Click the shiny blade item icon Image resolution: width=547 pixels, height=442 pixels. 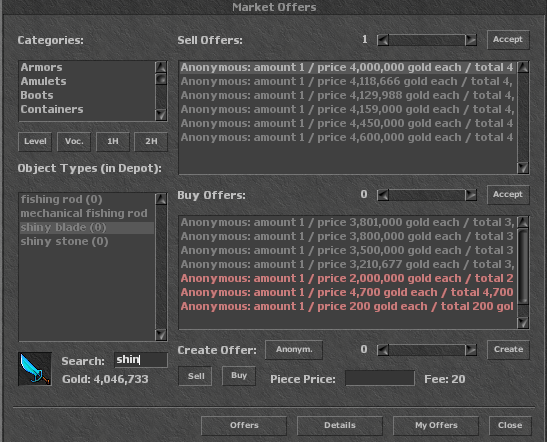point(35,369)
